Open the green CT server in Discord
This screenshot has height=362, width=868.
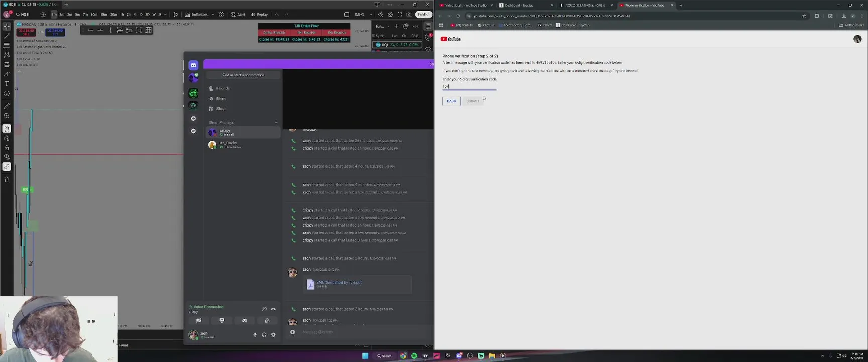pyautogui.click(x=193, y=93)
